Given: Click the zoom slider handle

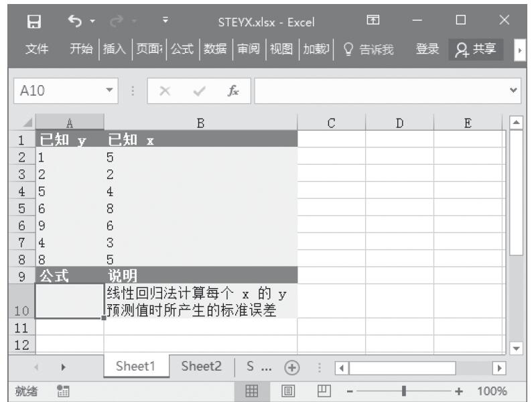Looking at the screenshot, I should coord(403,391).
